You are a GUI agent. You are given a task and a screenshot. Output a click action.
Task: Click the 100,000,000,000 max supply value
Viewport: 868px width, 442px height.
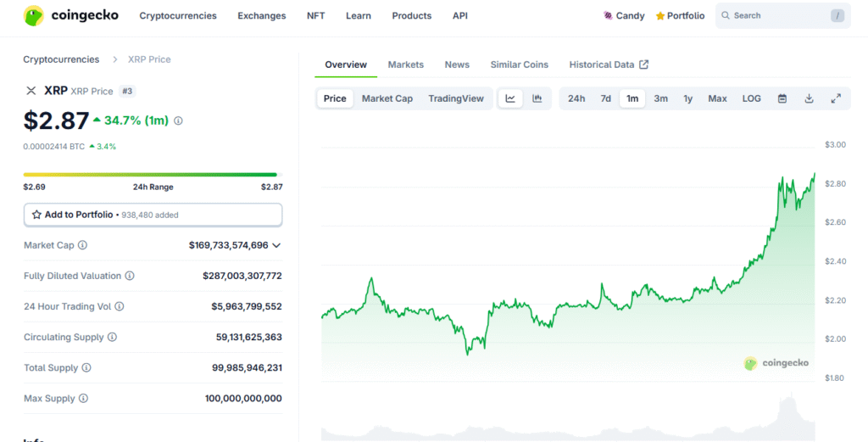click(x=243, y=398)
